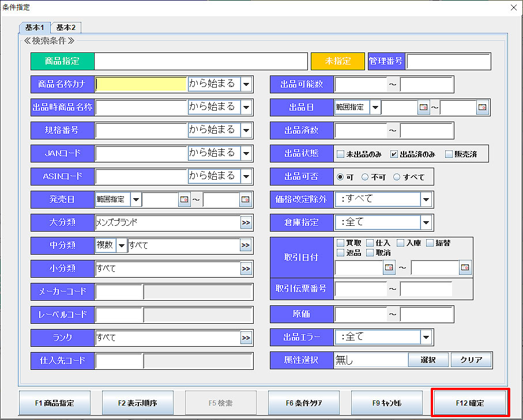Open 大分類 selection with >> button

click(246, 222)
